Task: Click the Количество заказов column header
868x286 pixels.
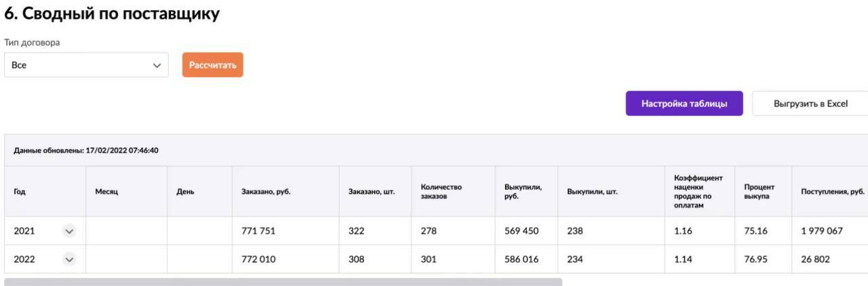Action: (x=441, y=192)
